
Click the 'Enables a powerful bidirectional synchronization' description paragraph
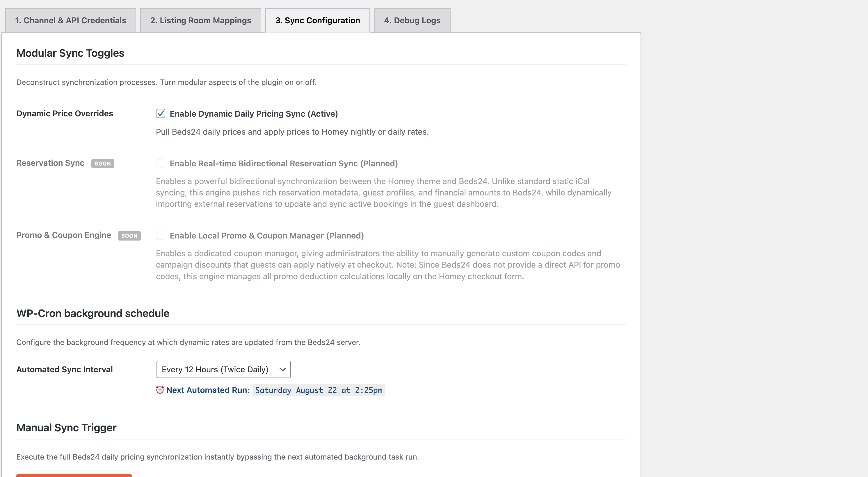tap(384, 193)
